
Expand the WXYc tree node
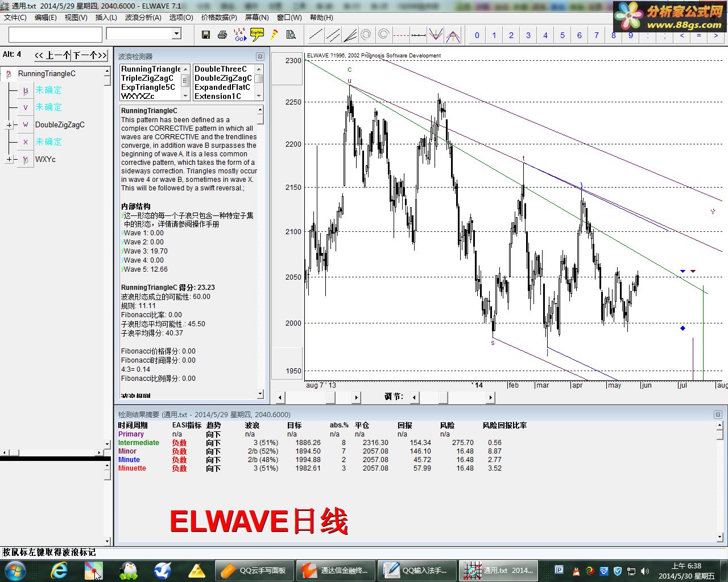click(x=9, y=160)
